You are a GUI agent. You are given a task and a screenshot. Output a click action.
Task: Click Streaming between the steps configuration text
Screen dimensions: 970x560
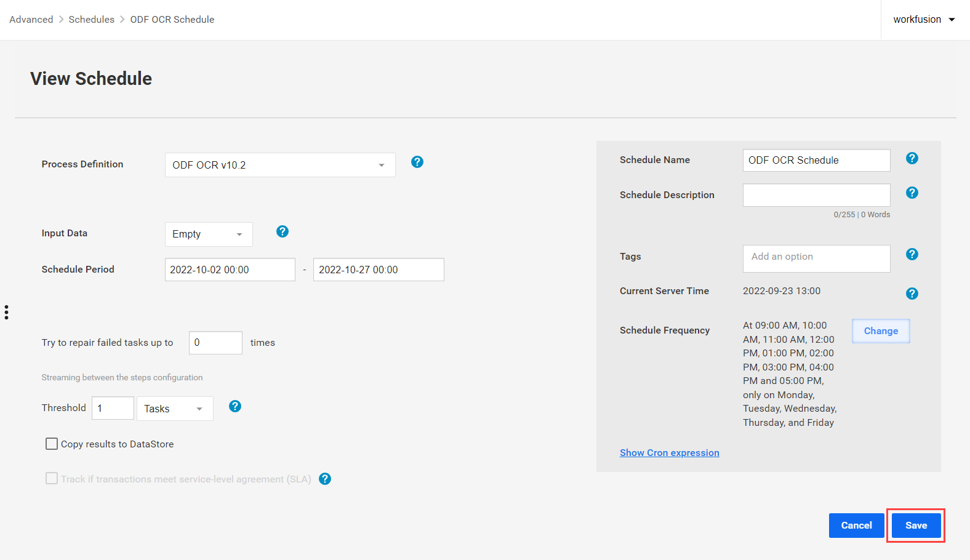point(122,378)
